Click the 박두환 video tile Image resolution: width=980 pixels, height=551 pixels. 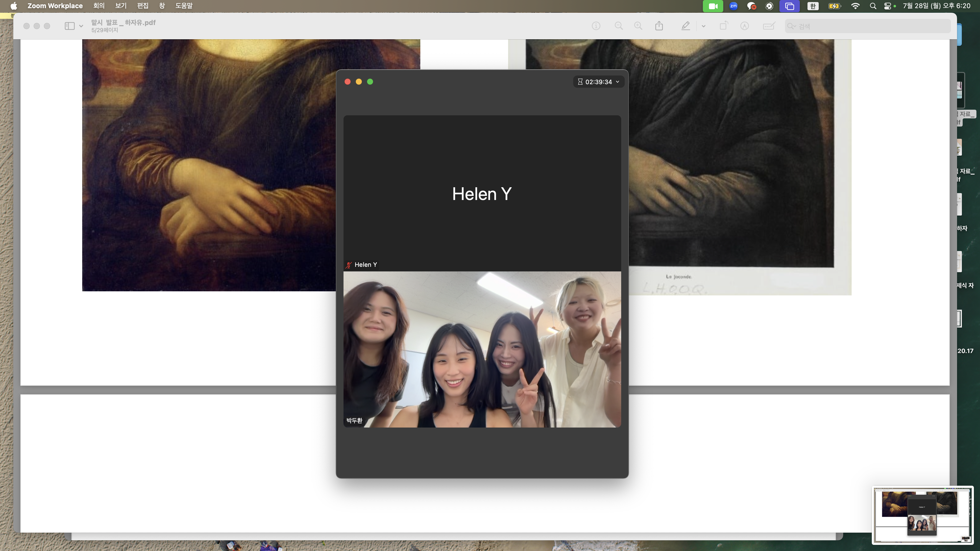[482, 349]
